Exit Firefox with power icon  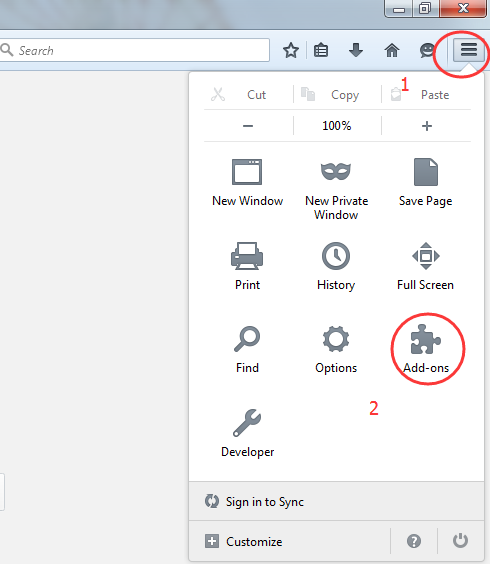pos(460,541)
